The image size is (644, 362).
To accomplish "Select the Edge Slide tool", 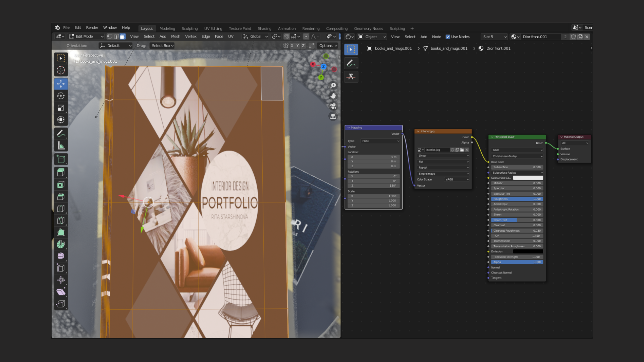I will (61, 268).
